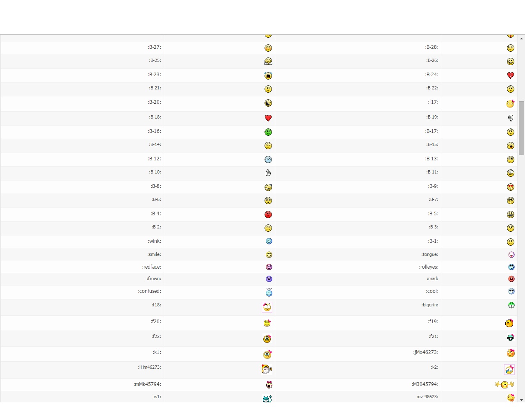The height and width of the screenshot is (420, 525).
Task: Click the vertical scrollbar thumb
Action: 521,128
